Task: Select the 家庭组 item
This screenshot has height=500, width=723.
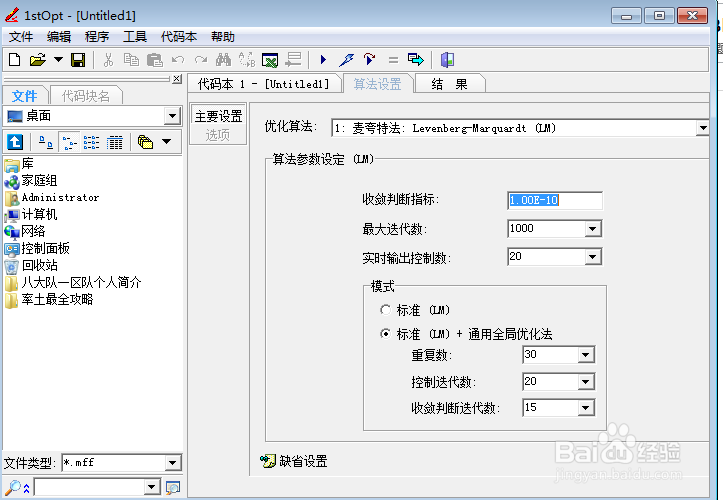Action: 31,181
